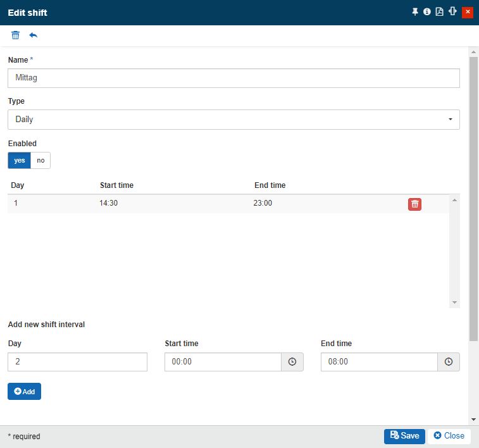The height and width of the screenshot is (448, 479).
Task: Open the Start time clock picker
Action: 292,362
